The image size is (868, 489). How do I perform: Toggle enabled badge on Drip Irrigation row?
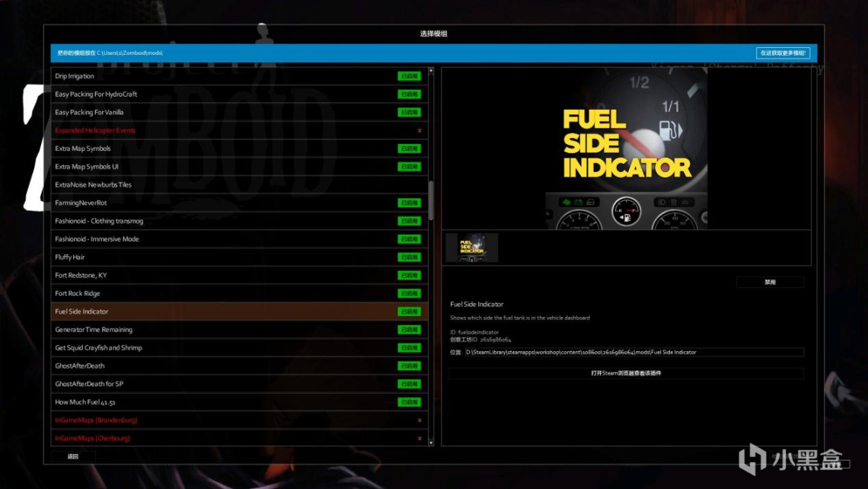tap(409, 76)
